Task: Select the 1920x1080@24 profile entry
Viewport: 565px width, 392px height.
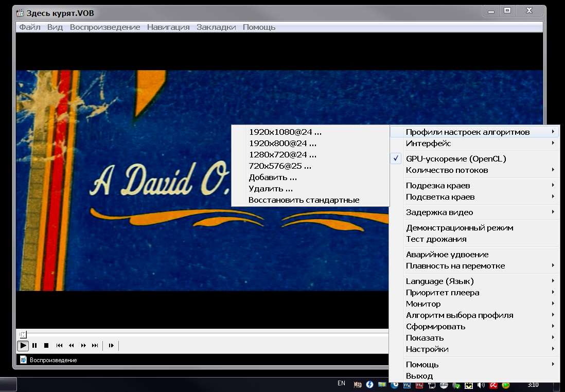Action: point(285,132)
